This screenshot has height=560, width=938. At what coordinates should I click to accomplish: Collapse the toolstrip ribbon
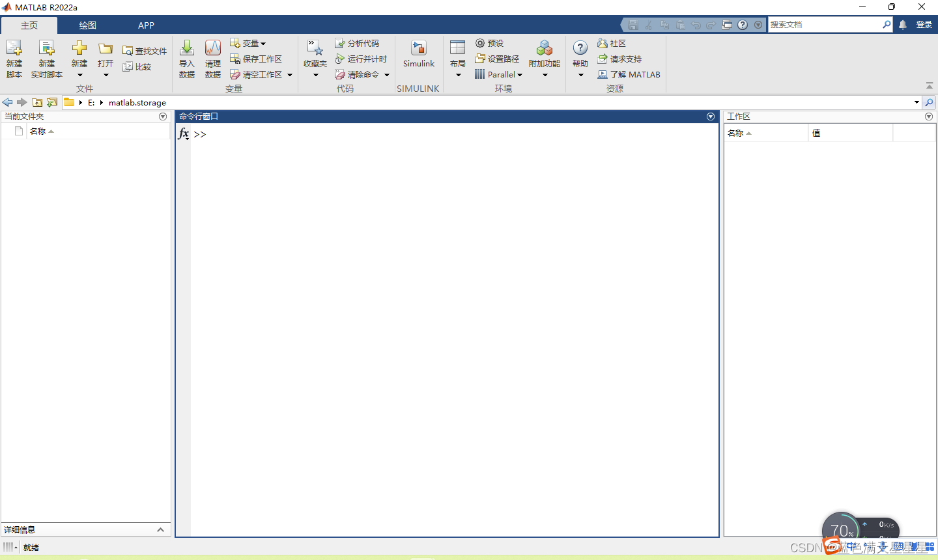click(930, 85)
